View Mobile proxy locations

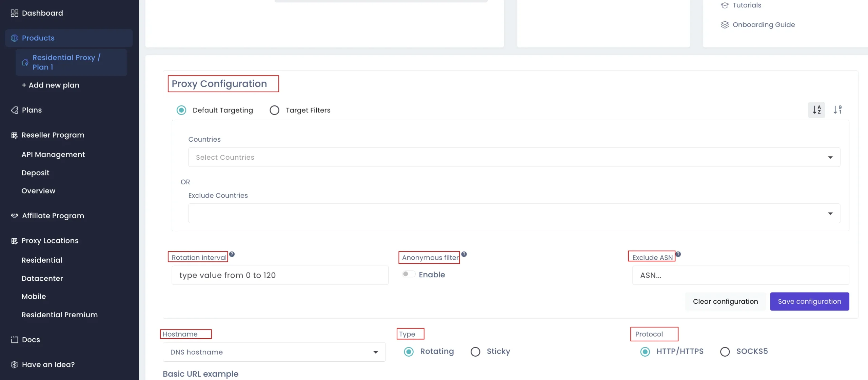pos(34,296)
